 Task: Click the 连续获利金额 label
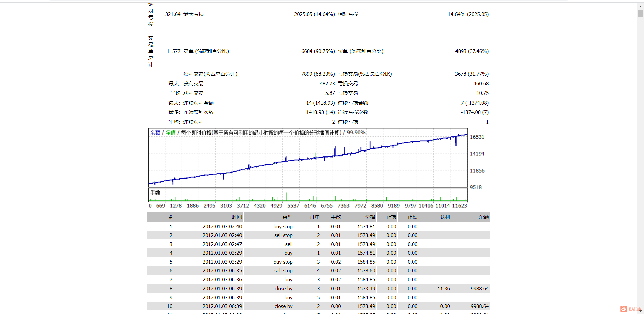point(199,103)
